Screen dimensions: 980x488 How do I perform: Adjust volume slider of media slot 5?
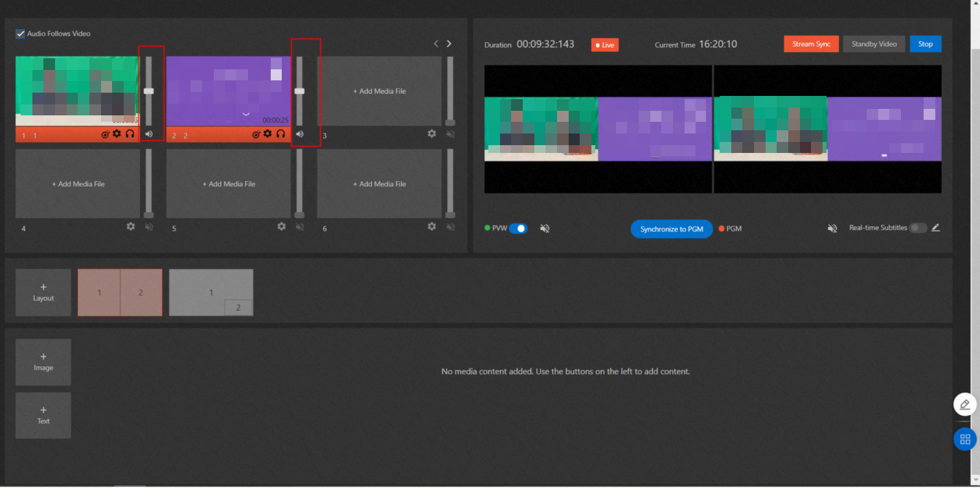click(299, 184)
